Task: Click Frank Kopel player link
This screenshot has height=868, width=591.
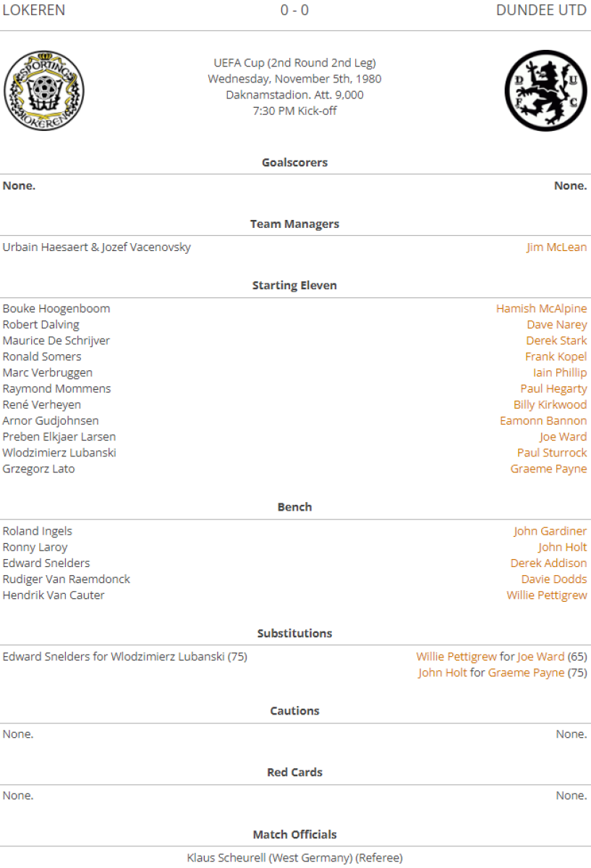Action: 556,357
